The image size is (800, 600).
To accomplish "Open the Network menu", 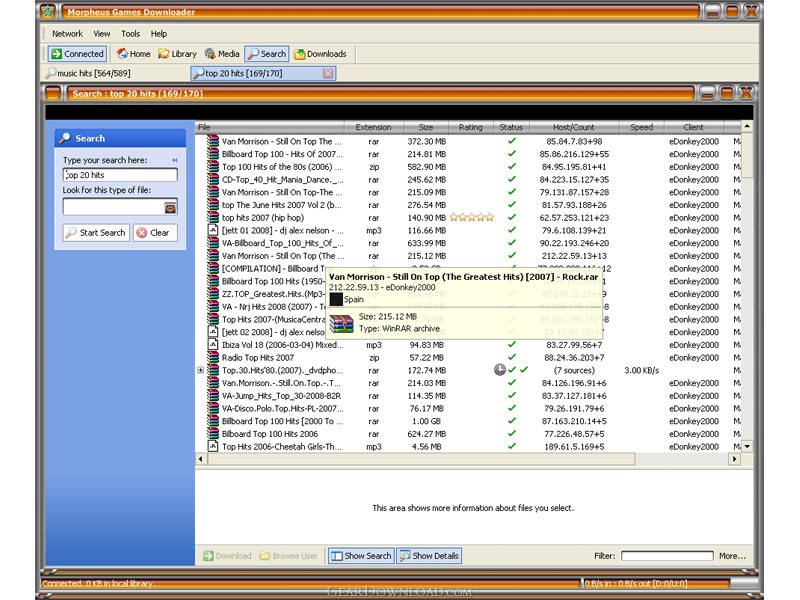I will pyautogui.click(x=67, y=34).
